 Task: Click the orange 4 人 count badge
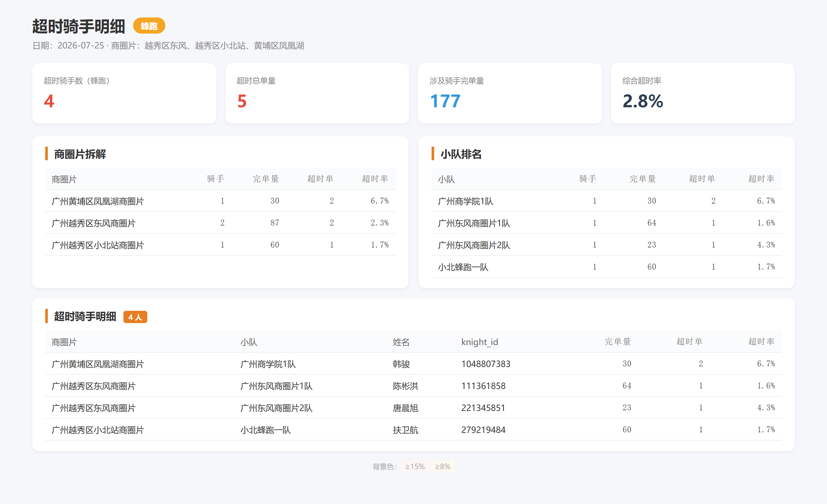tap(135, 317)
